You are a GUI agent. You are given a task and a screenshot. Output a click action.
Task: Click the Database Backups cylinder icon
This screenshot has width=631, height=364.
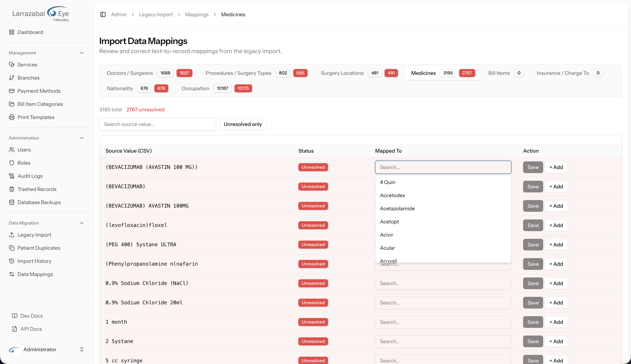click(12, 202)
